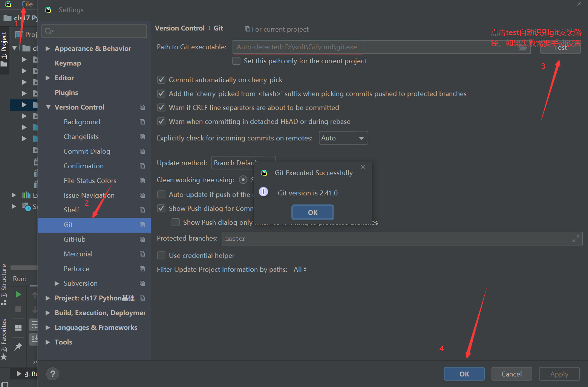Viewport: 588px width, 387px height.
Task: Click project-level copy icon beside File Status Colors
Action: (142, 181)
